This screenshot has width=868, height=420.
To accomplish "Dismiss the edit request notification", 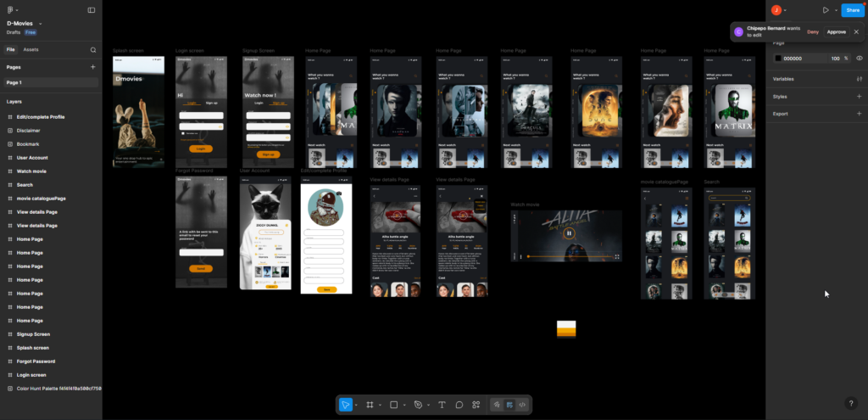I will pos(856,32).
